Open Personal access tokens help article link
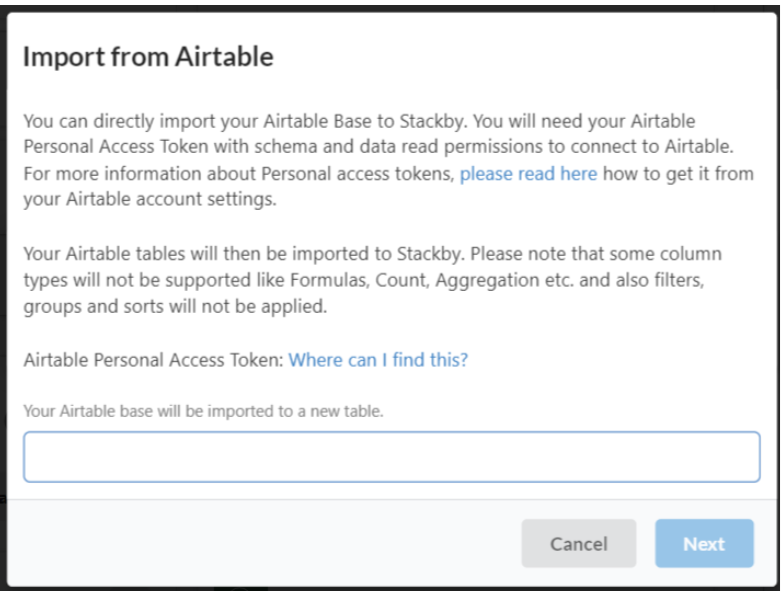The height and width of the screenshot is (593, 781). (x=528, y=173)
